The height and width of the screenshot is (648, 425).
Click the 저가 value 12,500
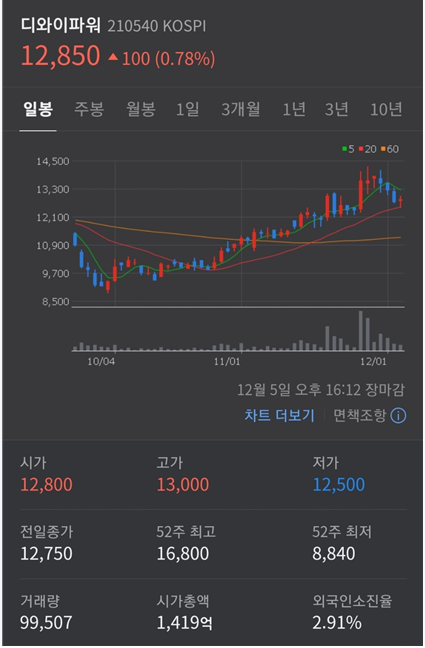tap(339, 484)
